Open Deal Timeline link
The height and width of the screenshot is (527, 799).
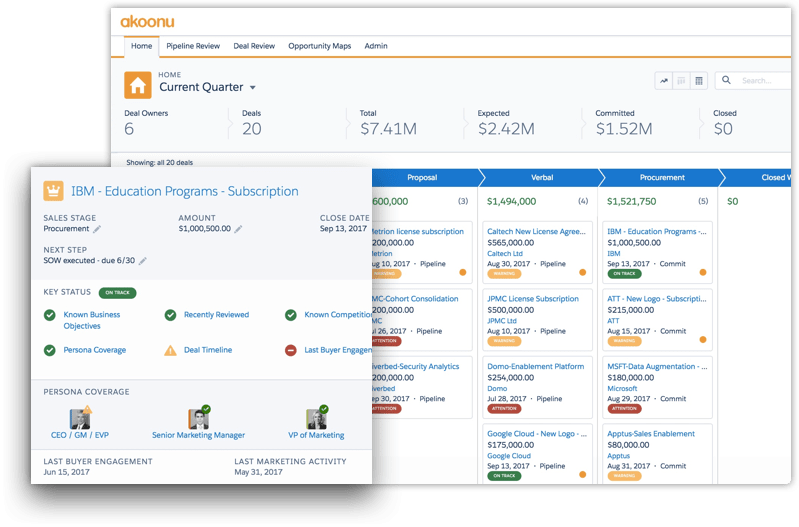[208, 350]
